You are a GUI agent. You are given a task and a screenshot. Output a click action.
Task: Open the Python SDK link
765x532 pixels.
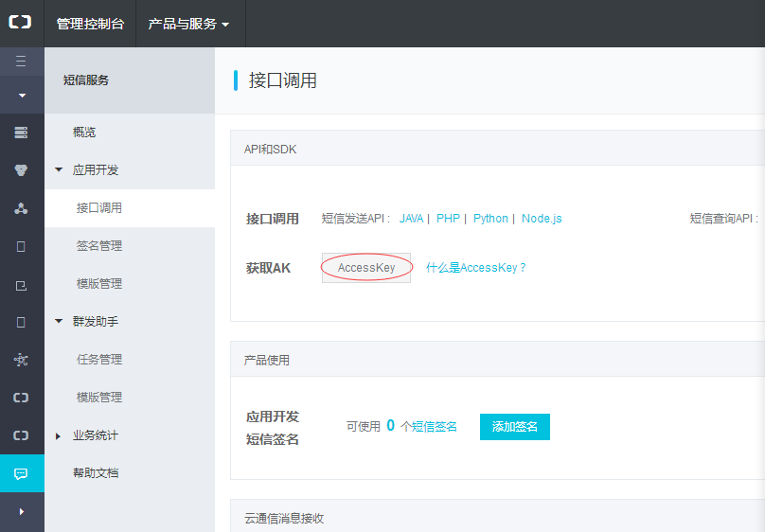click(490, 219)
